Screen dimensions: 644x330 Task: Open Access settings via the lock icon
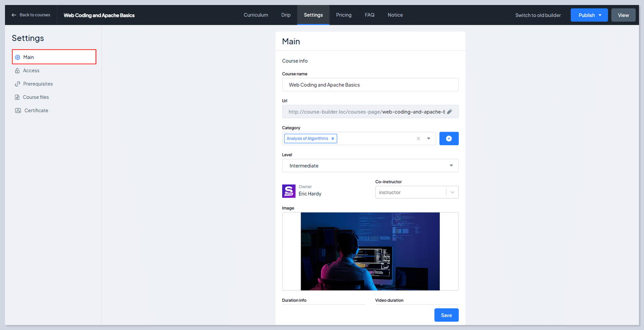click(18, 70)
